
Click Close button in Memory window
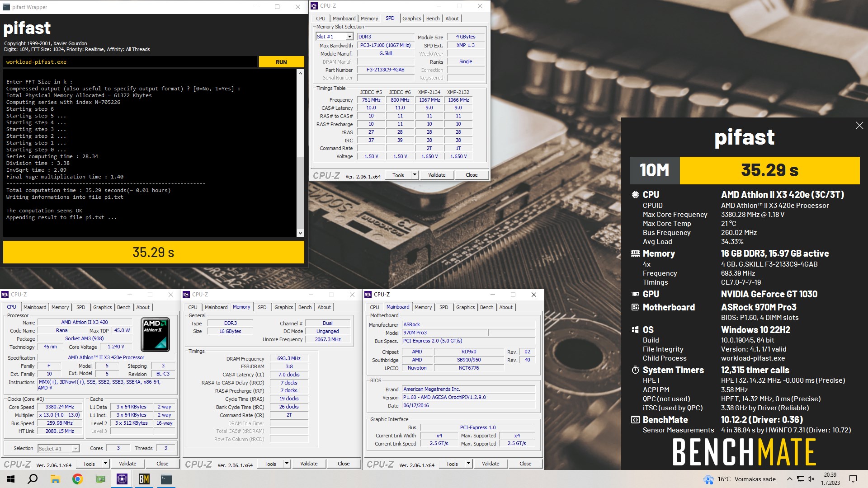click(x=344, y=464)
